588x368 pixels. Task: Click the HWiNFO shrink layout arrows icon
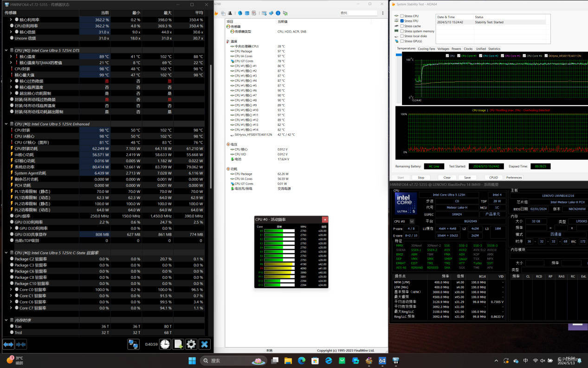[x=20, y=344]
